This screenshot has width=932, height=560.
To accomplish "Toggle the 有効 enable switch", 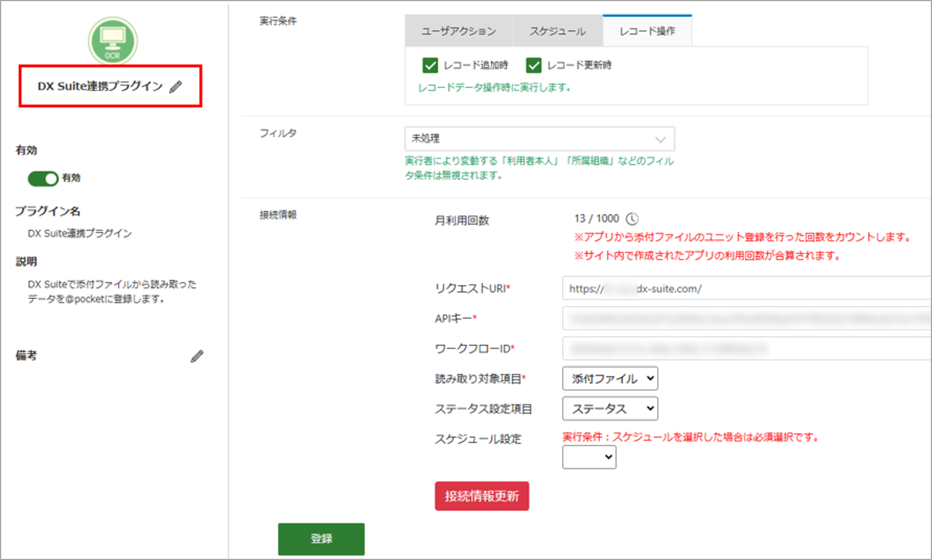I will 43,178.
